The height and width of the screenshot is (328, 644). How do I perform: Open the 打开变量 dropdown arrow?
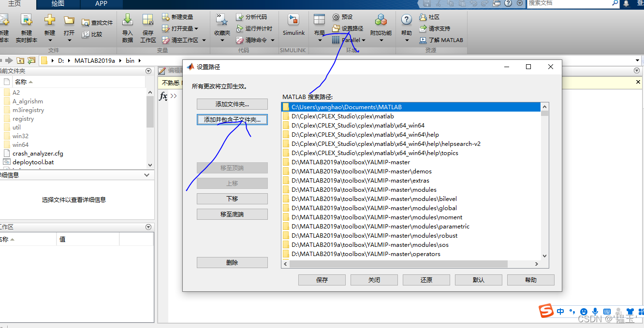coord(196,29)
